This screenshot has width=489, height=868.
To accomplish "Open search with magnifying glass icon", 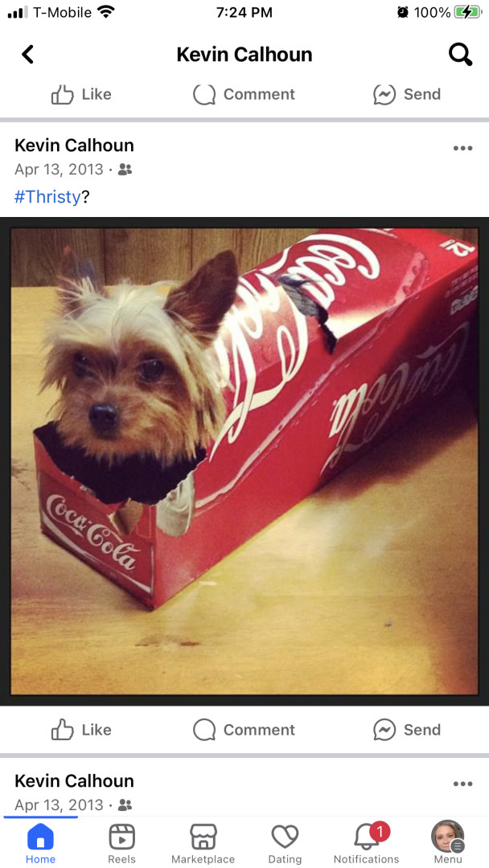I will (x=460, y=55).
